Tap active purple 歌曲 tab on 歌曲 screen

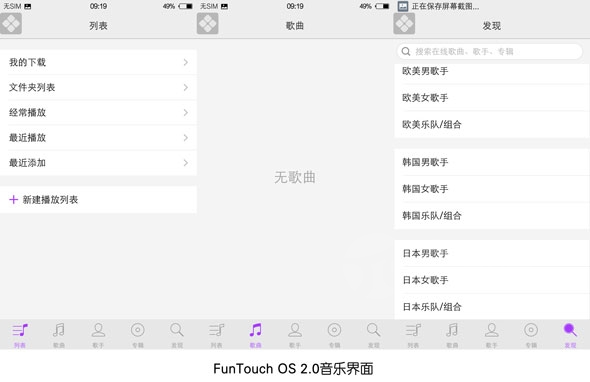(x=255, y=335)
